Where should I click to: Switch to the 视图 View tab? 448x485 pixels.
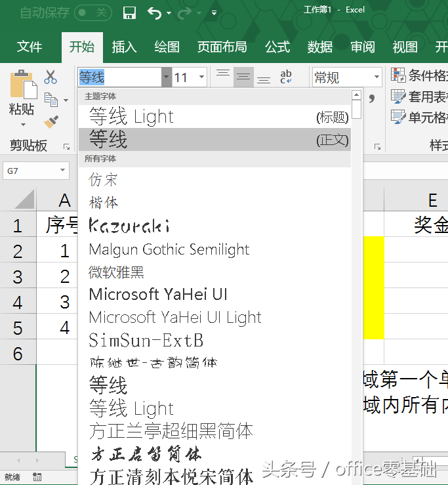click(x=405, y=47)
